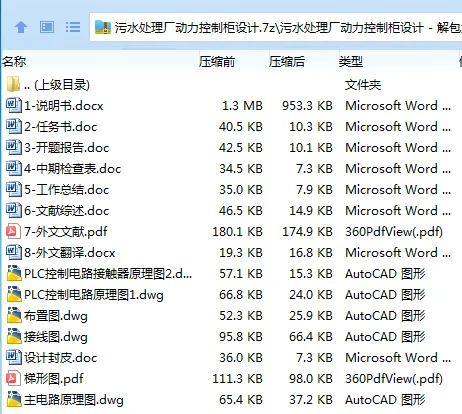Select the Word icon of 2-任务书.doc
Image resolution: width=462 pixels, height=414 pixels.
(13, 126)
